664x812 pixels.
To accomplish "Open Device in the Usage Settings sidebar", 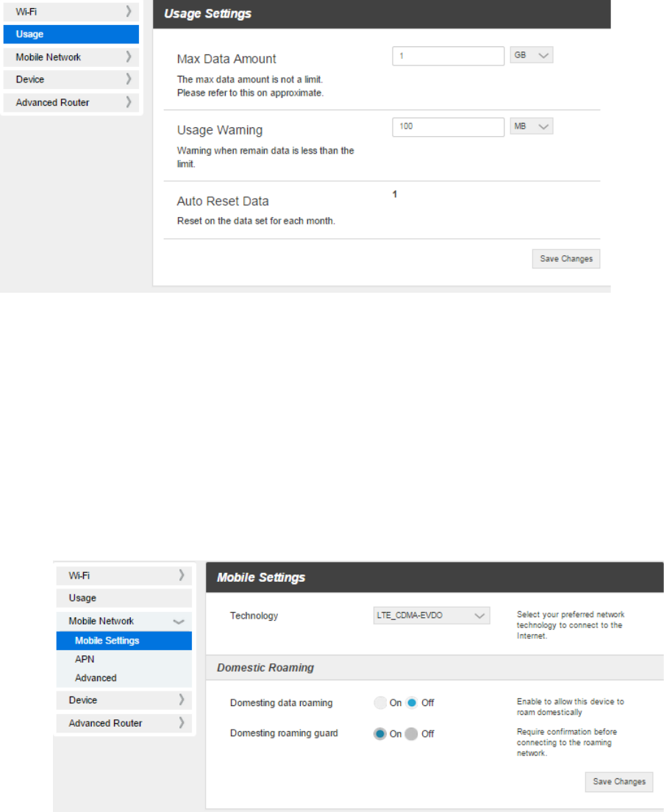I will [71, 79].
